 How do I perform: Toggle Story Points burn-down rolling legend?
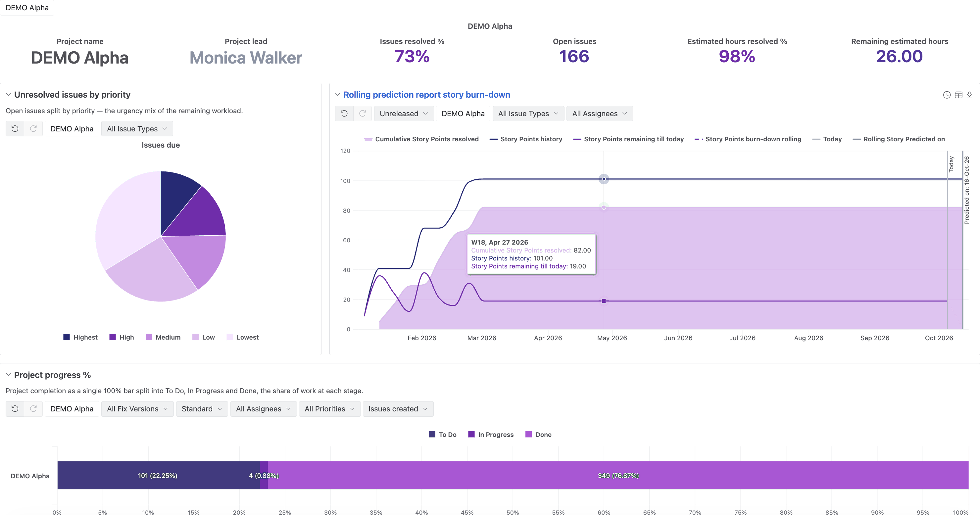pos(748,139)
